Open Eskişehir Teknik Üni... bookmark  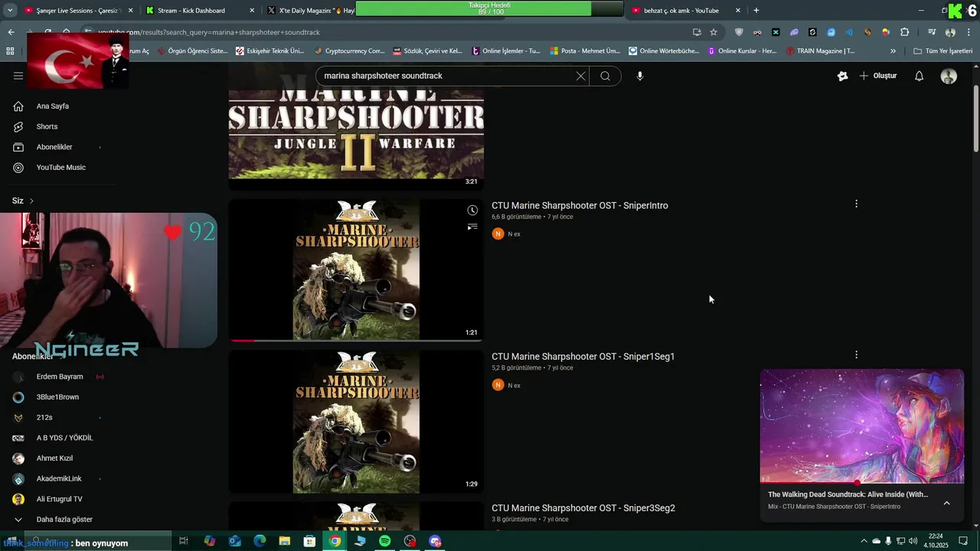[x=269, y=51]
